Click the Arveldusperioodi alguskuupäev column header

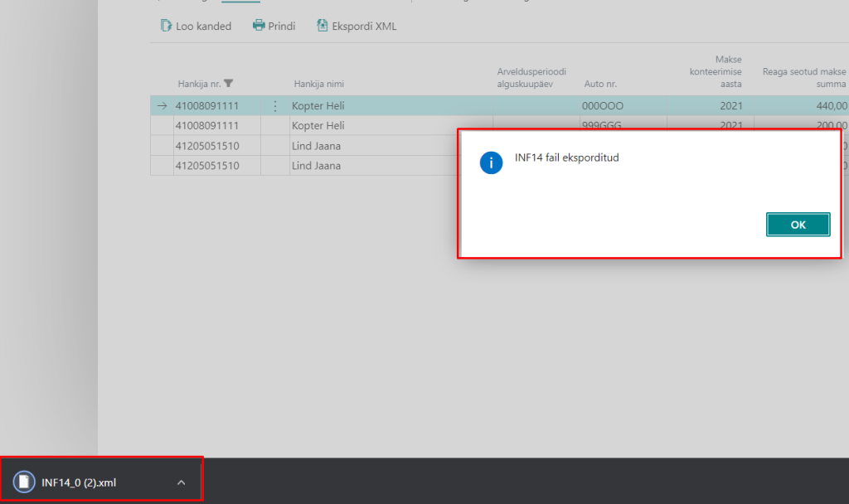point(531,77)
